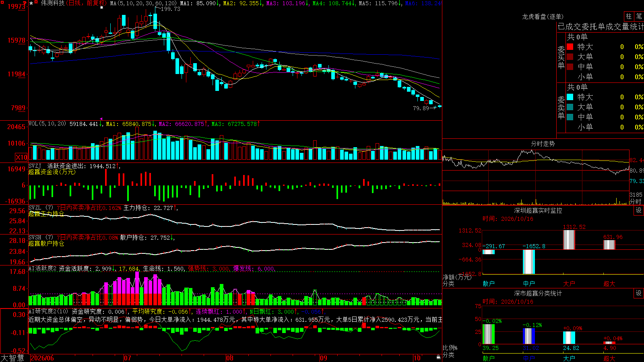Click the gray star favorite icon
Image resolution: width=644 pixels, height=362 pixels.
coord(31,3)
